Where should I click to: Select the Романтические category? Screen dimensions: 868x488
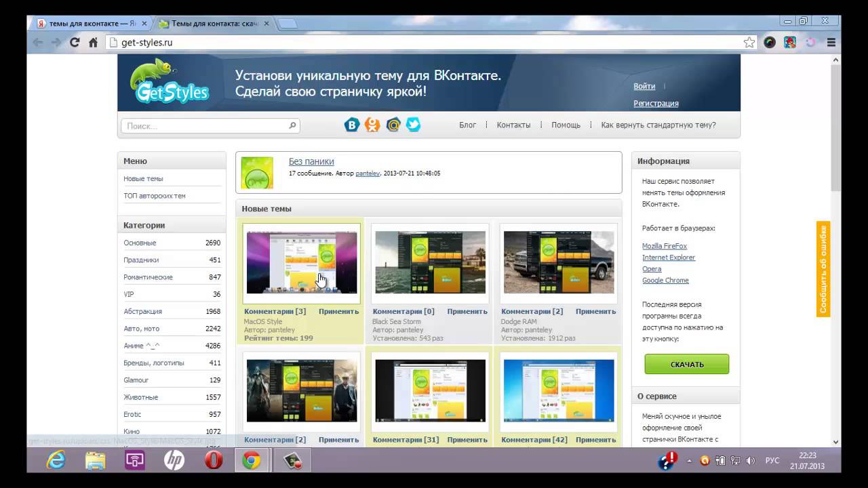point(148,277)
